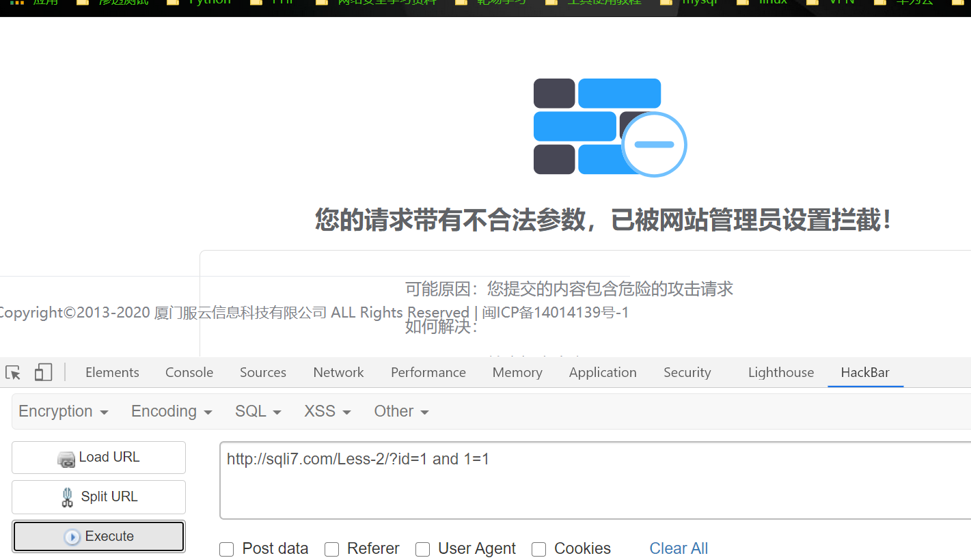Screen dimensions: 971x560
Task: Open the Console tab
Action: [x=189, y=372]
